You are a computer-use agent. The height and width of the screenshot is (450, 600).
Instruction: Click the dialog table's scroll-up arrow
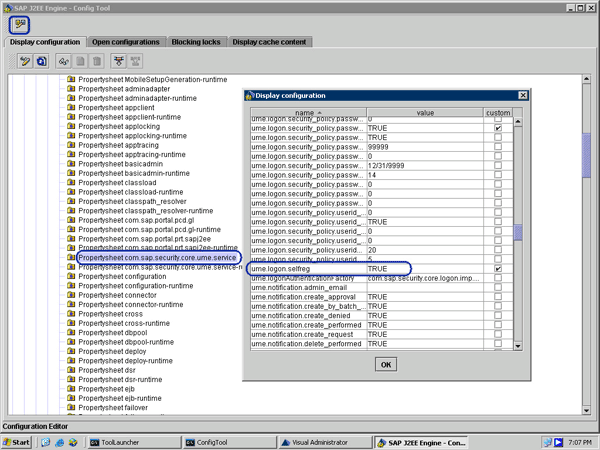518,122
